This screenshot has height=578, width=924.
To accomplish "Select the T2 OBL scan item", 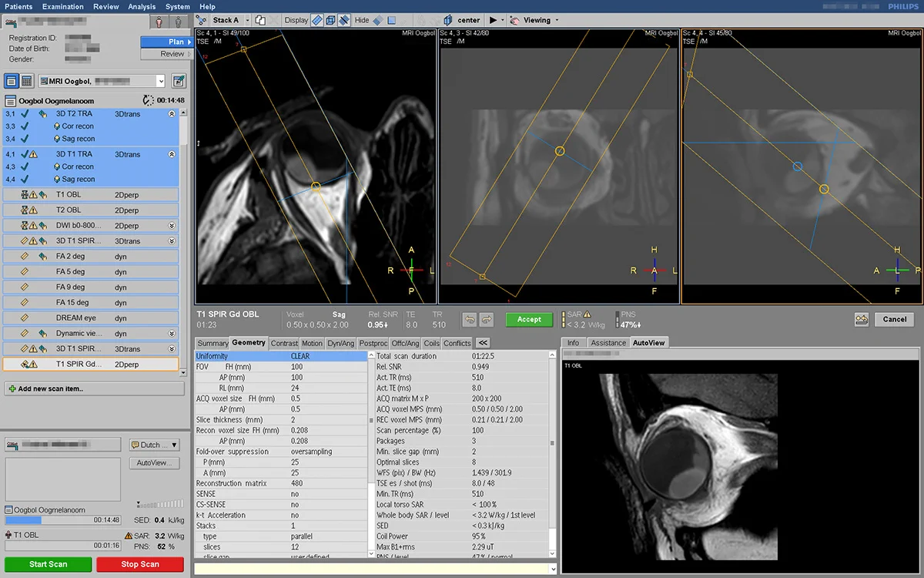I will [69, 210].
